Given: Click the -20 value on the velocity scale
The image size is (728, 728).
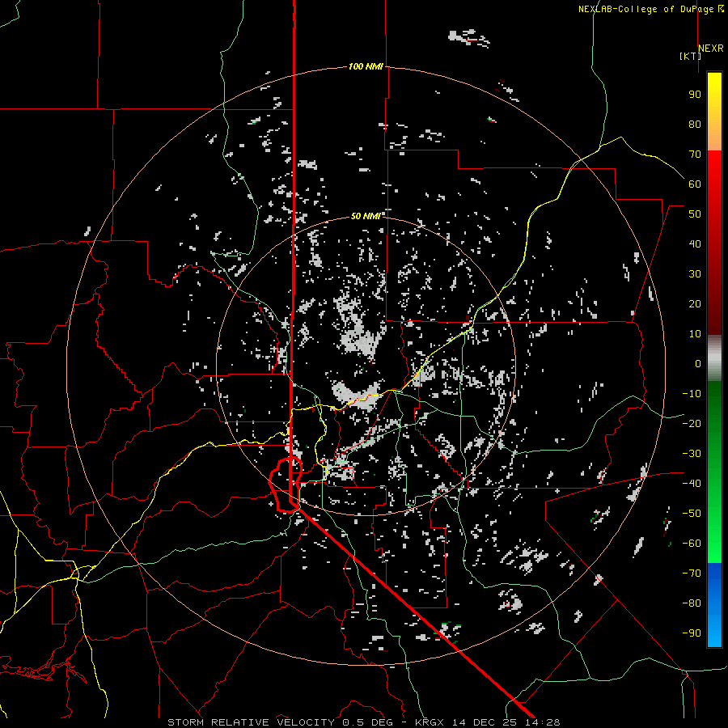Looking at the screenshot, I should click(x=692, y=423).
